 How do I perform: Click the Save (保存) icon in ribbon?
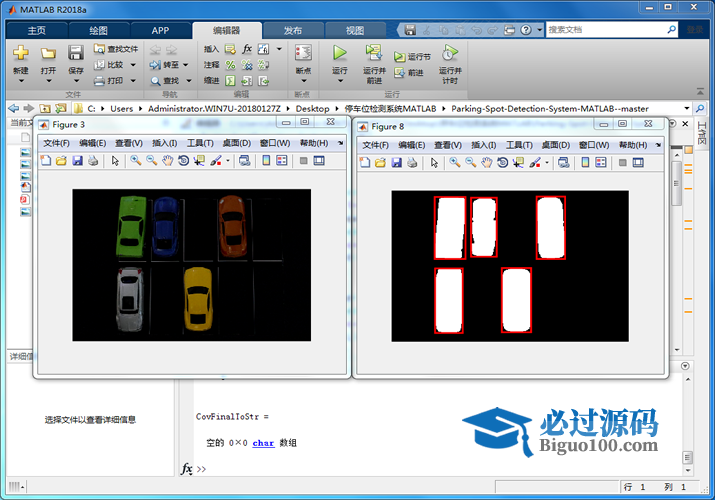coord(76,53)
